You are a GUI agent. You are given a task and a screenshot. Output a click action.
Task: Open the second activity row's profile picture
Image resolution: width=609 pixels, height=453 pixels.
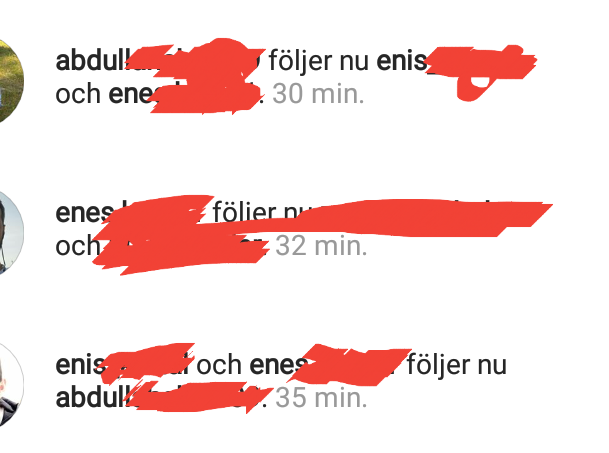[x=11, y=232]
